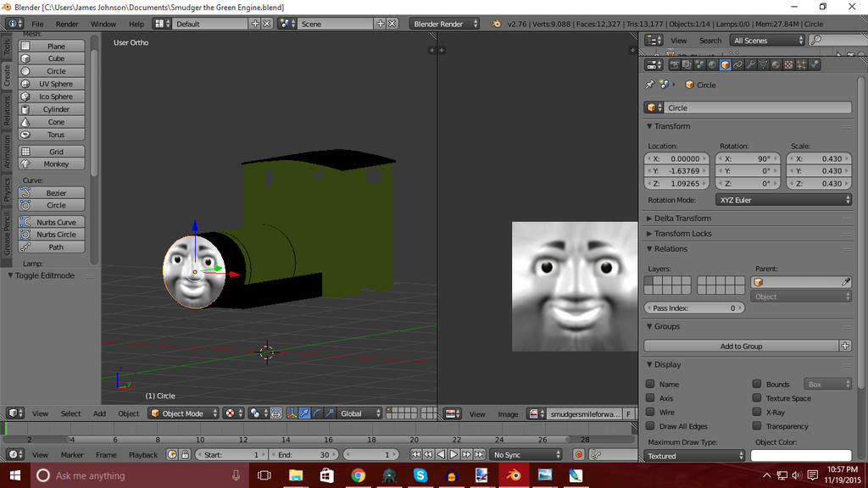Open Maximum Draw Type Textured dropdown
868x488 pixels.
(695, 456)
